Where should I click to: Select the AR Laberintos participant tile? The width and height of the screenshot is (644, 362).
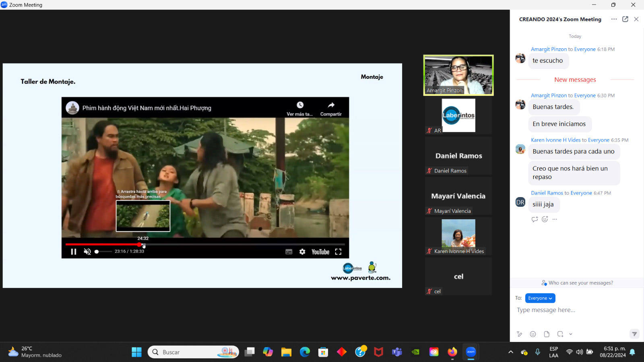[x=458, y=115]
